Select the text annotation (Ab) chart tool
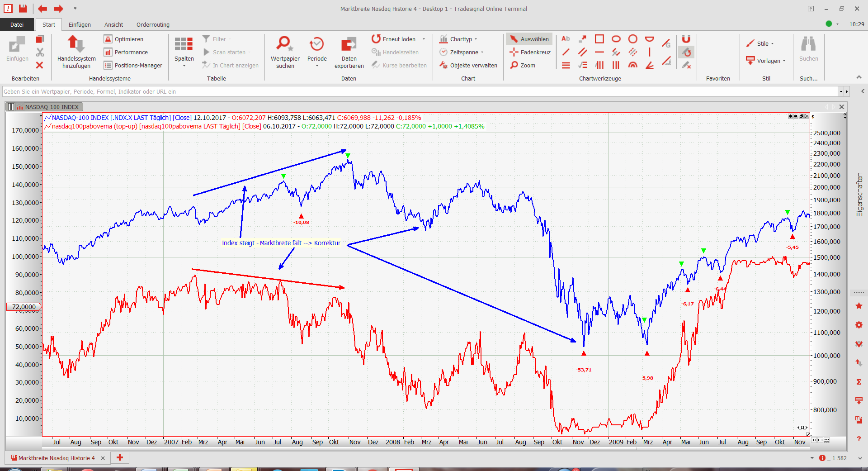868x471 pixels. [566, 39]
